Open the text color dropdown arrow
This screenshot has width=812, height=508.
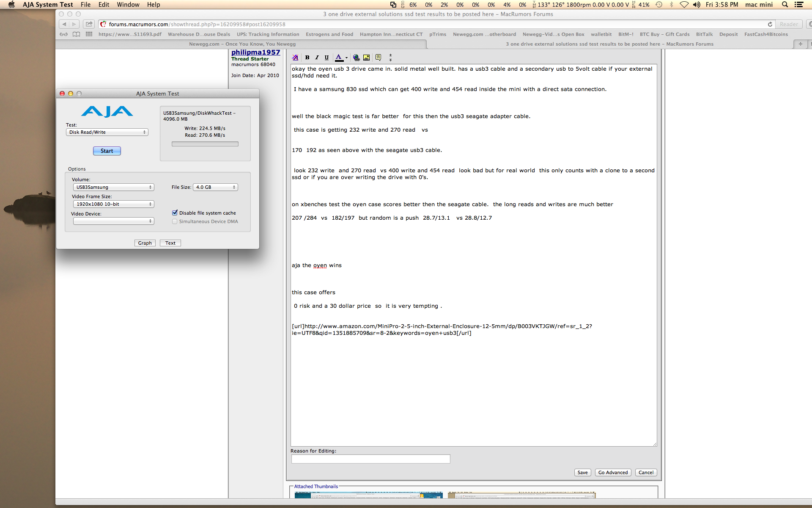coord(346,58)
